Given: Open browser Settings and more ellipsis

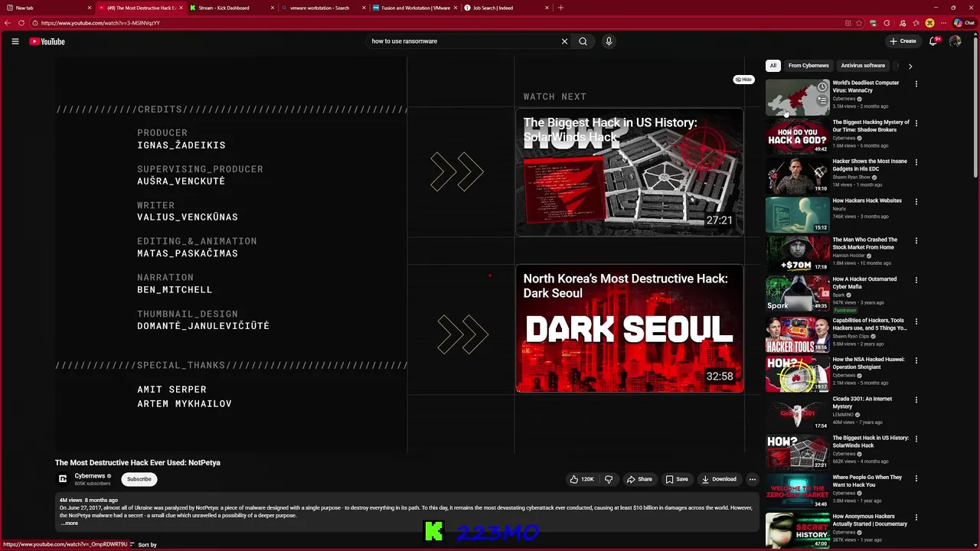Looking at the screenshot, I should pyautogui.click(x=944, y=23).
